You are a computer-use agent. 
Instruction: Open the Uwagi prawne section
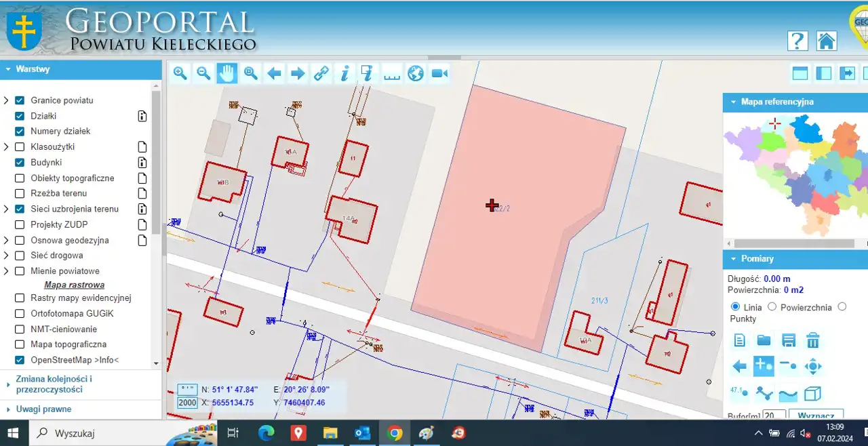[43, 409]
